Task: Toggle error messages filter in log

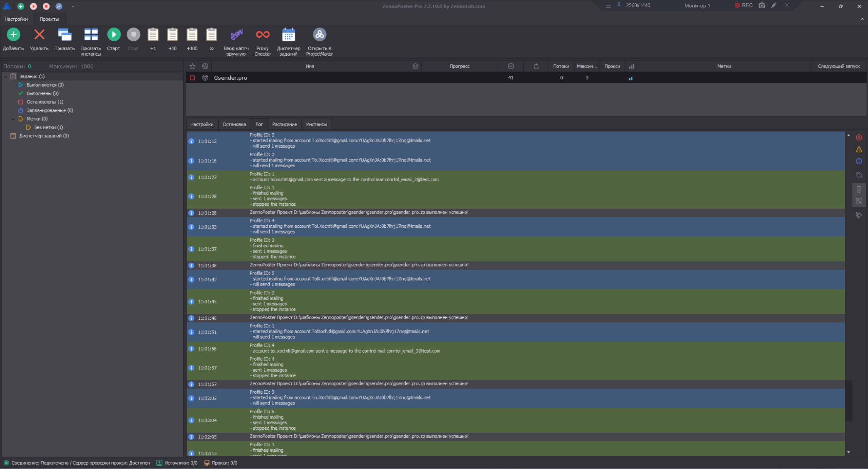Action: (859, 137)
